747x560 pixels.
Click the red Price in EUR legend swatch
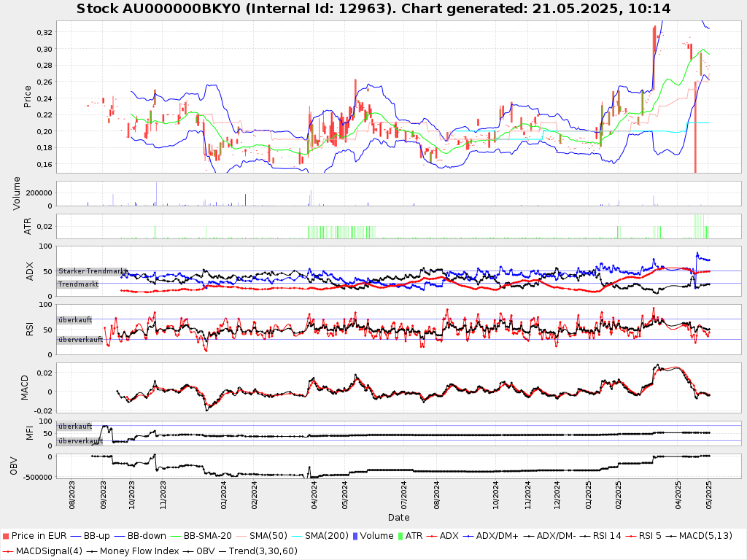tap(6, 536)
